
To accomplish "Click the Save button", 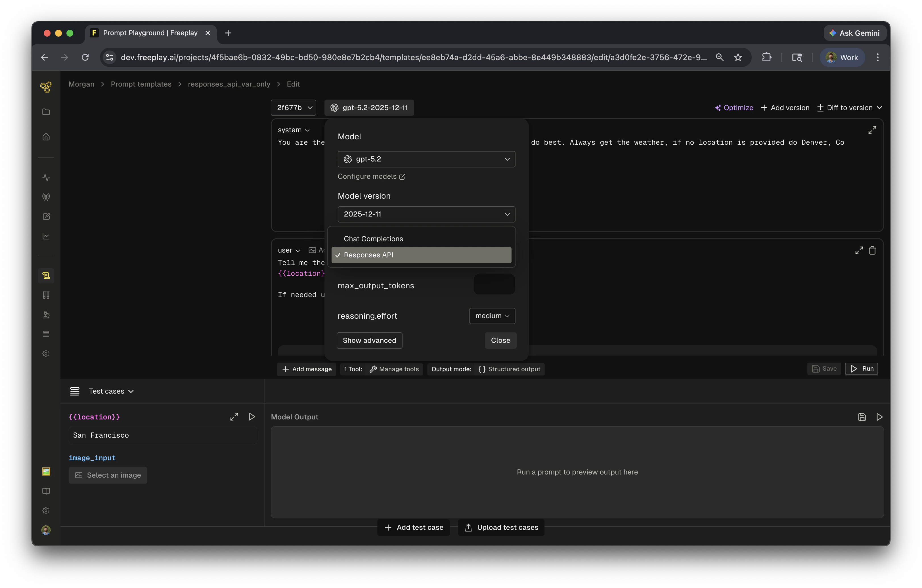I will click(824, 369).
